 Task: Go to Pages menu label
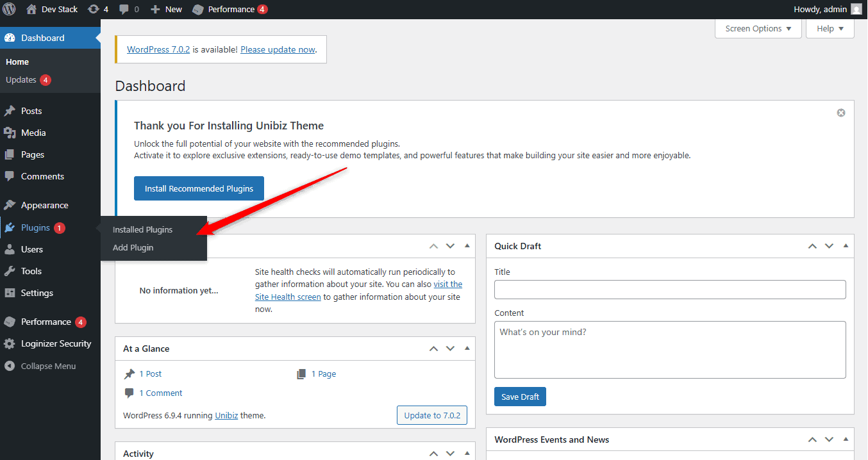(33, 154)
